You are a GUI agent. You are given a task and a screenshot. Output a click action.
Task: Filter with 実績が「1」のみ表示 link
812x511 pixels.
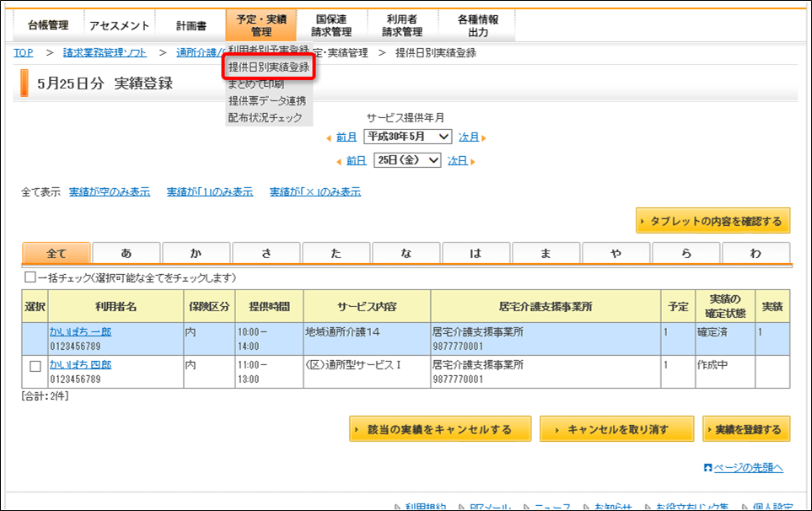click(210, 192)
